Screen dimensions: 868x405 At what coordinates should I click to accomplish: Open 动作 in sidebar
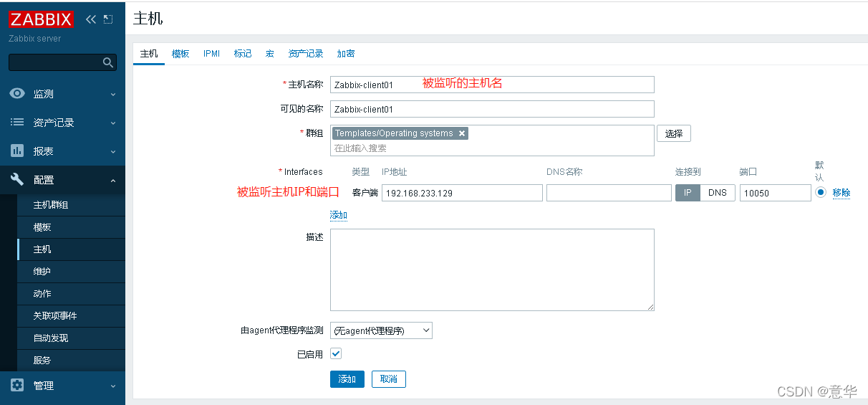click(71, 294)
